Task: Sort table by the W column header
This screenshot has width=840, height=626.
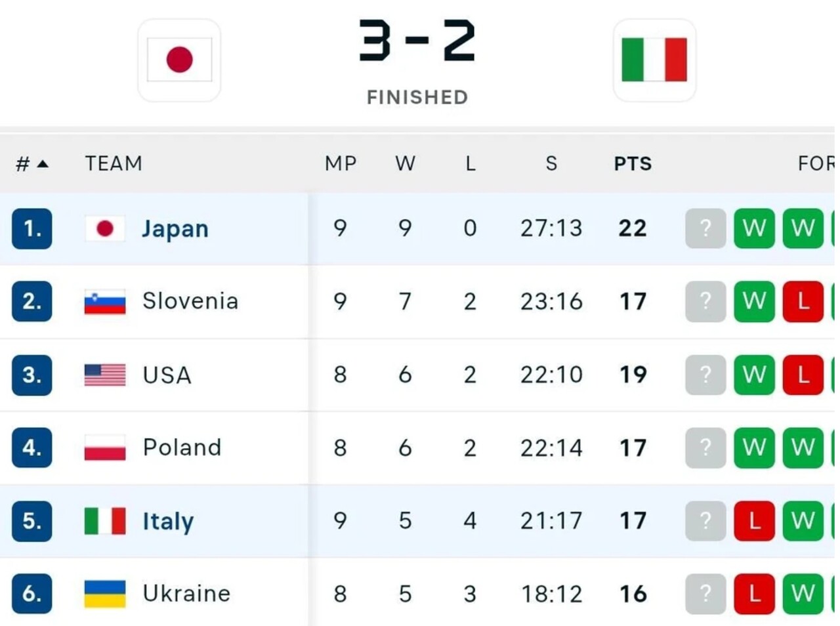Action: [405, 163]
